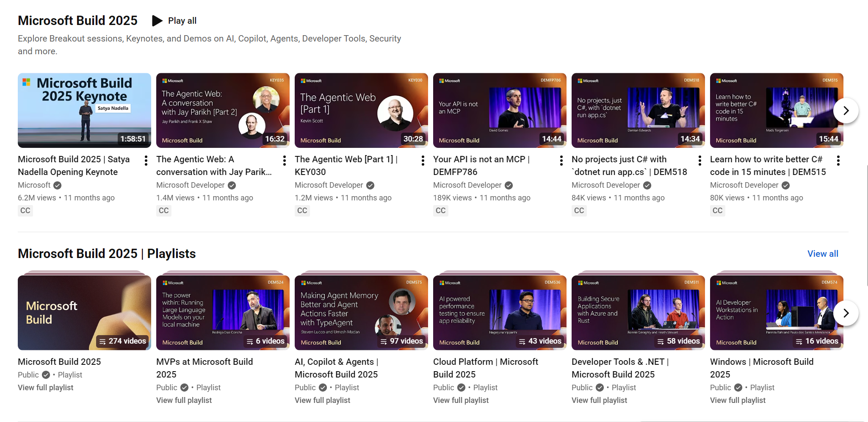Open title Microsoft Build 2025 | Satya Nadella Opening Keynote

click(74, 166)
